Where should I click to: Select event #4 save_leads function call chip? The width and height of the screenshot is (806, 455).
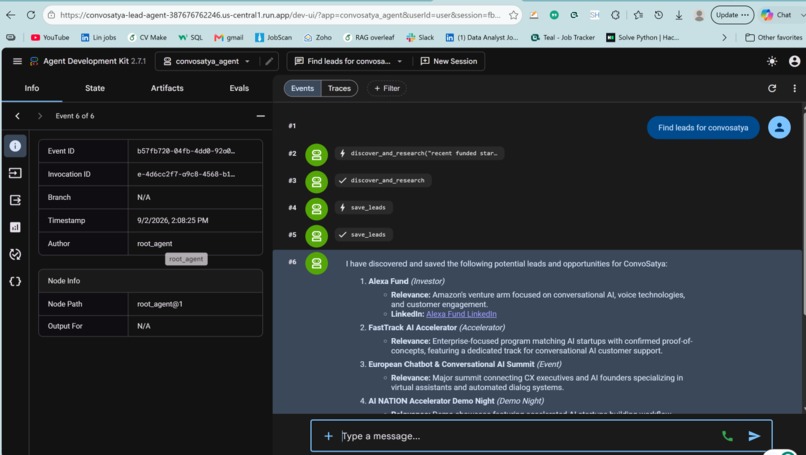tap(363, 208)
